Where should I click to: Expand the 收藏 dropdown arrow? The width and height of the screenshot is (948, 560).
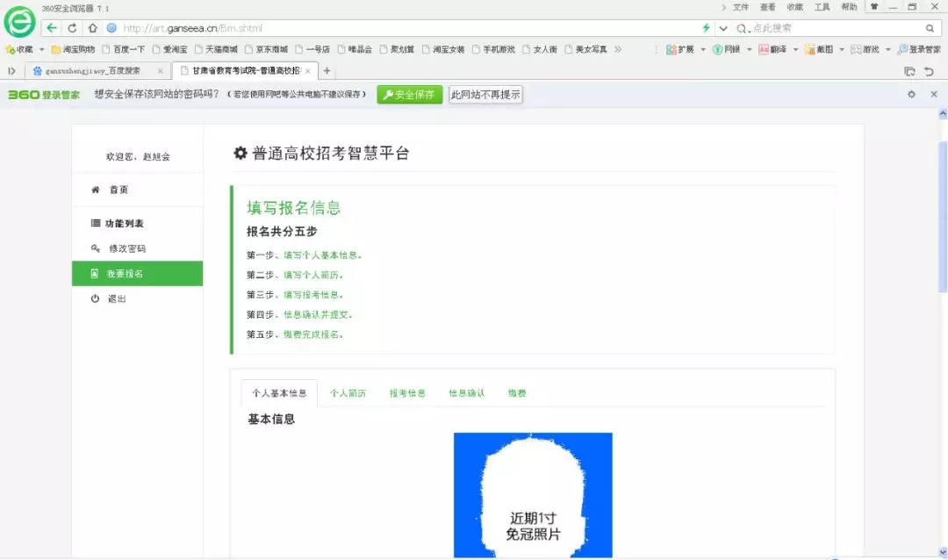[42, 49]
